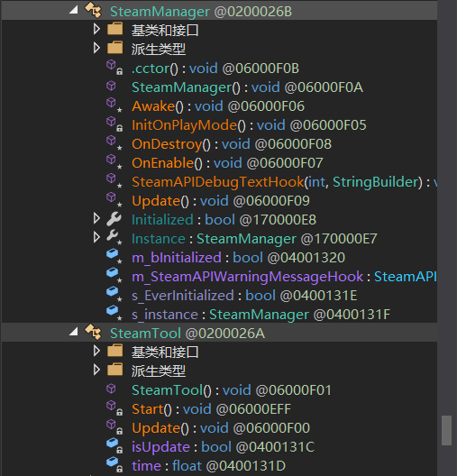The image size is (457, 476).
Task: Select Initialized : bool property
Action: [224, 220]
